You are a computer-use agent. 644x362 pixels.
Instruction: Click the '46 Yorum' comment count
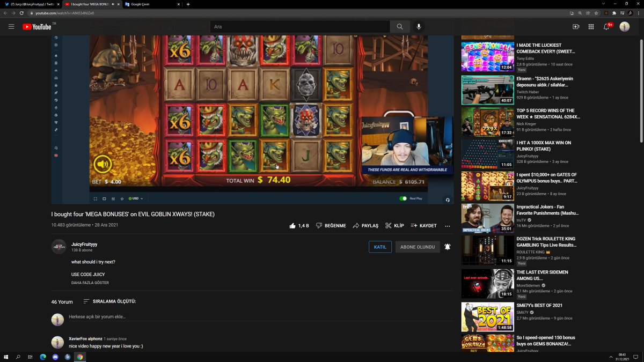coord(62,302)
